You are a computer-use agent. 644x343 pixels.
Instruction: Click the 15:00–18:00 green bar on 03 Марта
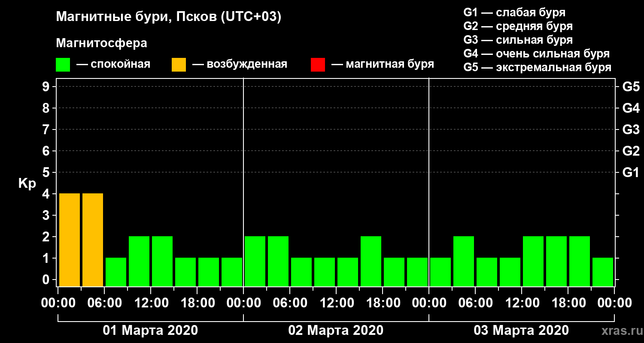[556, 261]
